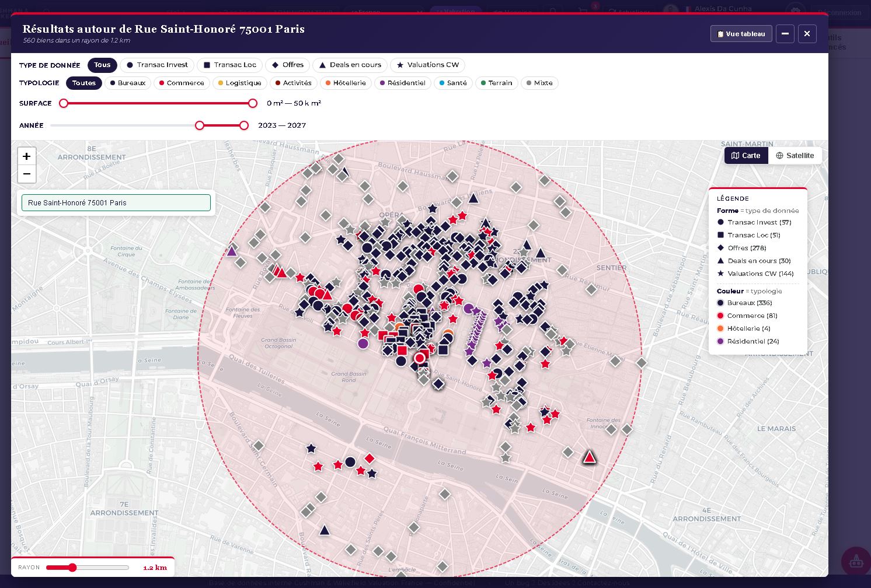The image size is (871, 588).
Task: Filter by Transac Invest data type
Action: pyautogui.click(x=157, y=65)
